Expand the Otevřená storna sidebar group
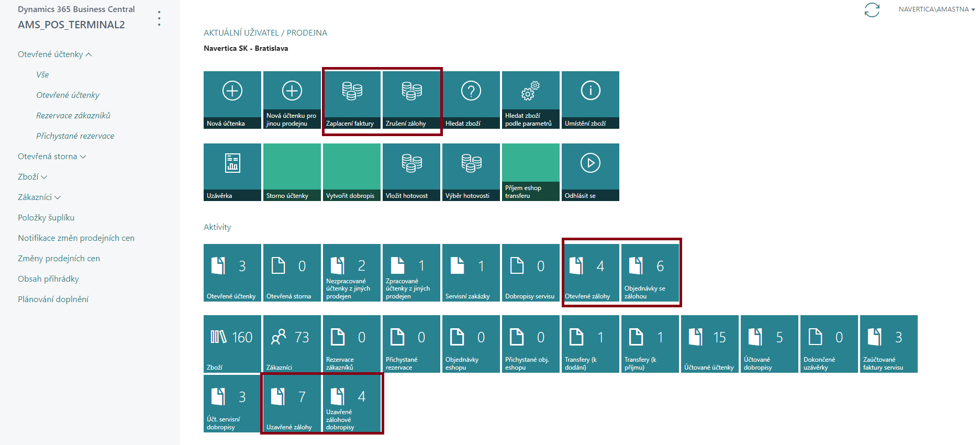The image size is (980, 445). pos(52,157)
